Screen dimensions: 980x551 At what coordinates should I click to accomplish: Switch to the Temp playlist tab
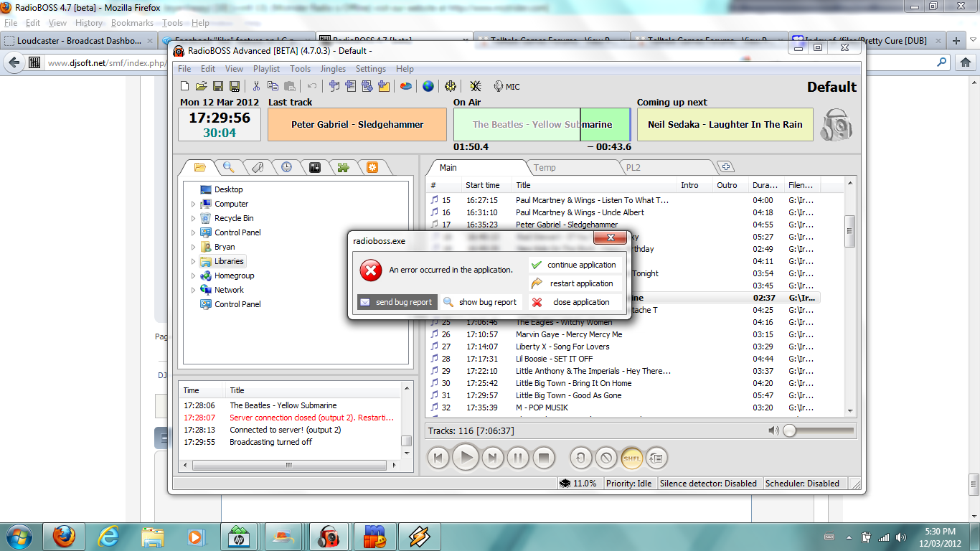click(545, 167)
